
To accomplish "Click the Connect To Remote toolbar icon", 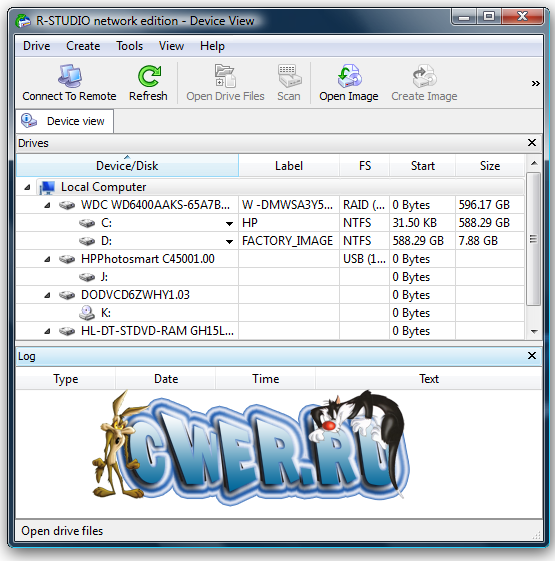I will [70, 76].
